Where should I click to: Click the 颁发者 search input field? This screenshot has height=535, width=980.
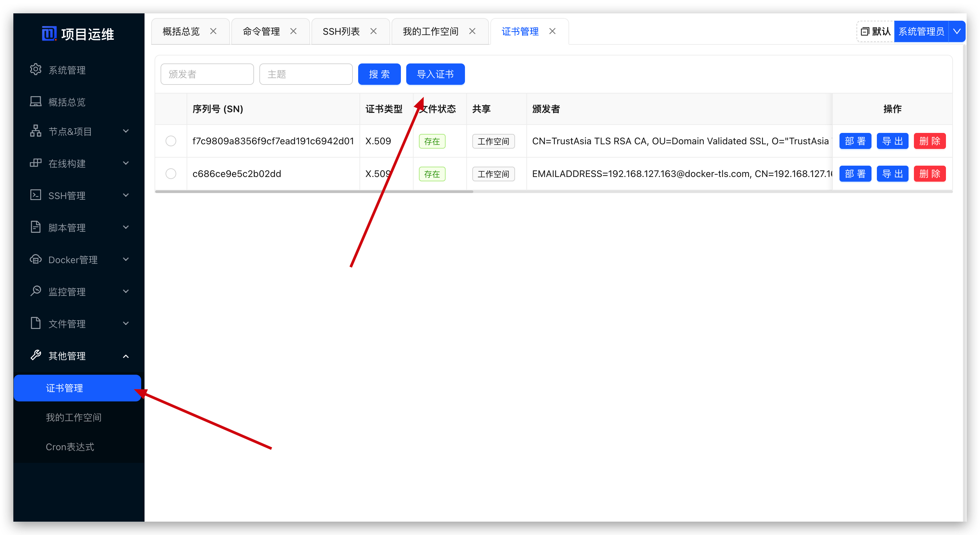point(207,74)
